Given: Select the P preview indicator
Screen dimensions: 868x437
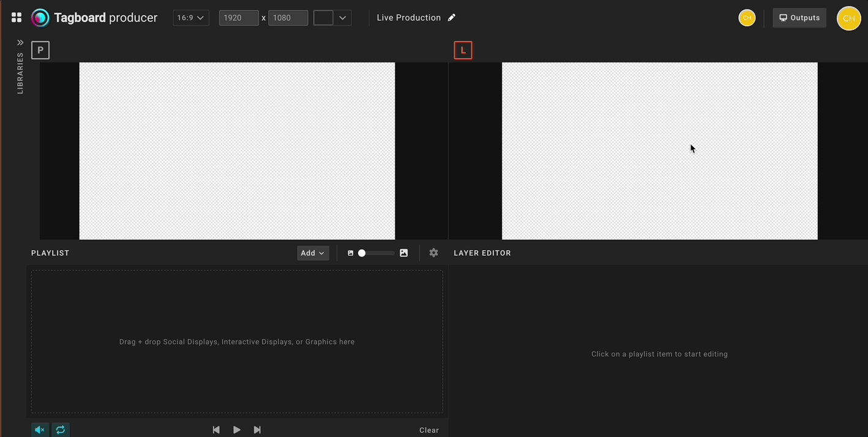Looking at the screenshot, I should 40,50.
